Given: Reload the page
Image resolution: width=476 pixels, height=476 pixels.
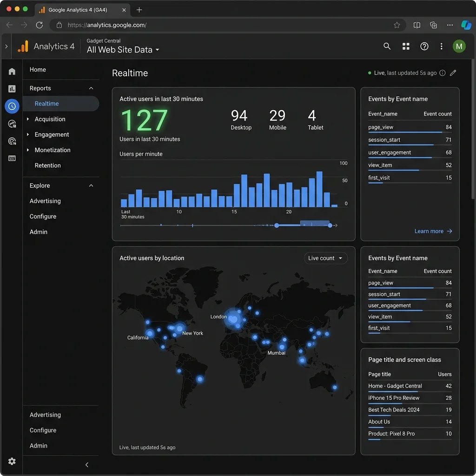Looking at the screenshot, I should coord(40,25).
